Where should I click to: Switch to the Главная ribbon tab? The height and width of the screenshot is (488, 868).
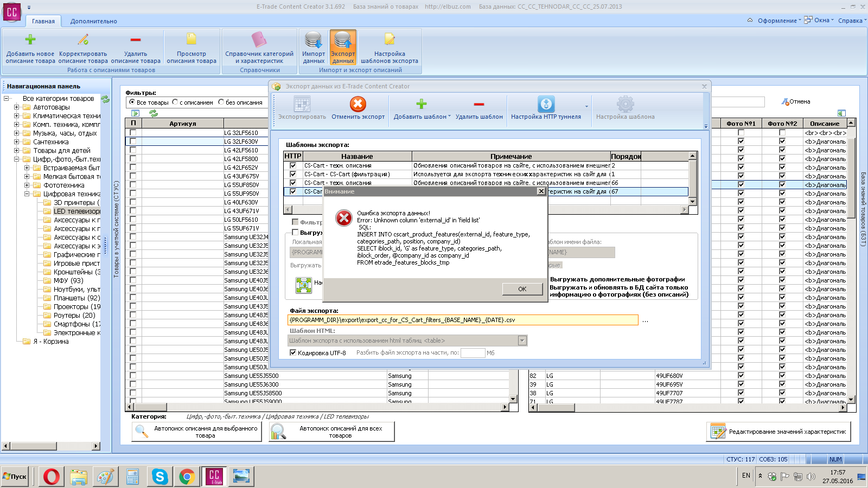point(43,21)
